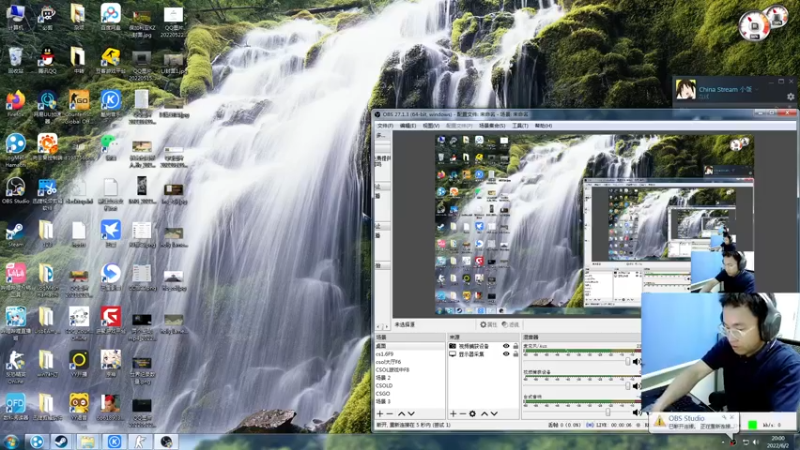
Task: Open the Counter-Strike Global Offensive desktop icon
Action: pos(79,105)
